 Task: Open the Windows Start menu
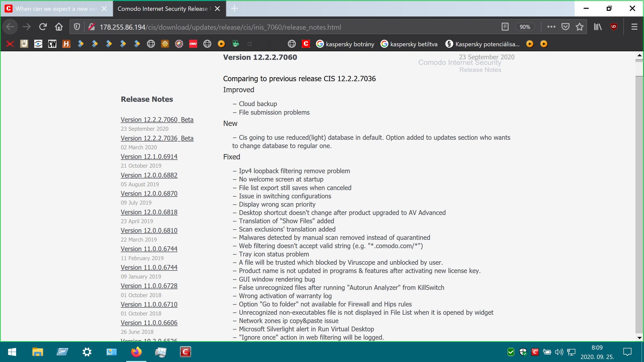click(x=12, y=352)
